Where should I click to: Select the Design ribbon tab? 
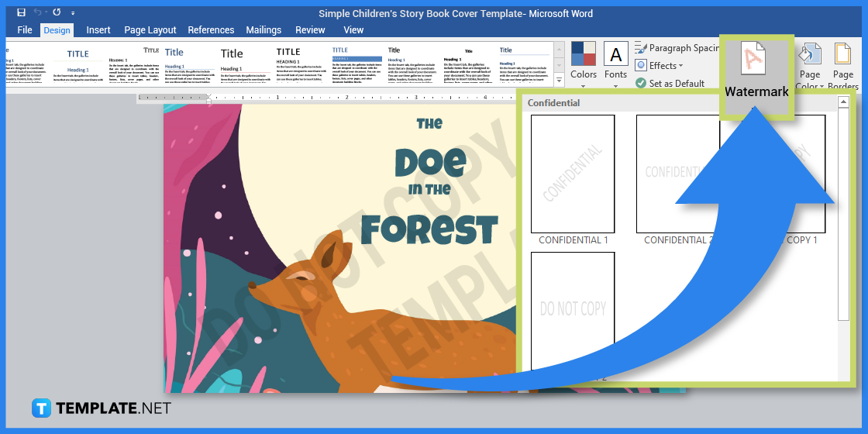[x=57, y=30]
